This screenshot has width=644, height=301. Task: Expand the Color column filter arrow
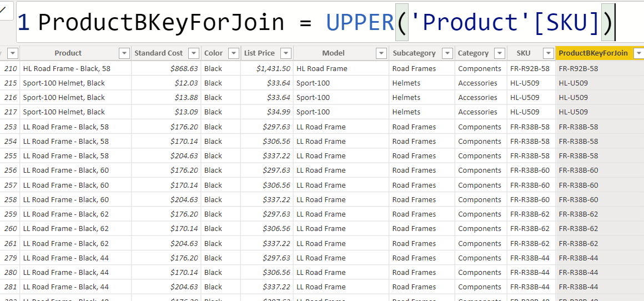233,53
